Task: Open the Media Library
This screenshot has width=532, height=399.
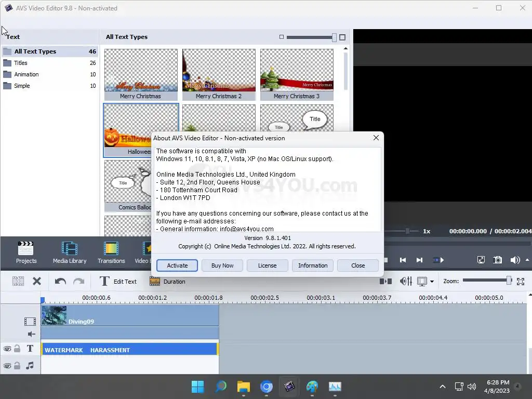Action: (x=70, y=252)
